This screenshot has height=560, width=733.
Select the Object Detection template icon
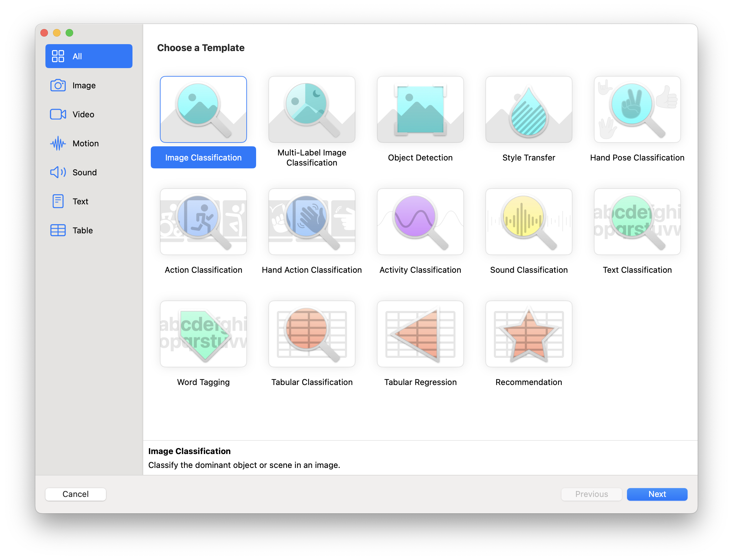pos(420,109)
